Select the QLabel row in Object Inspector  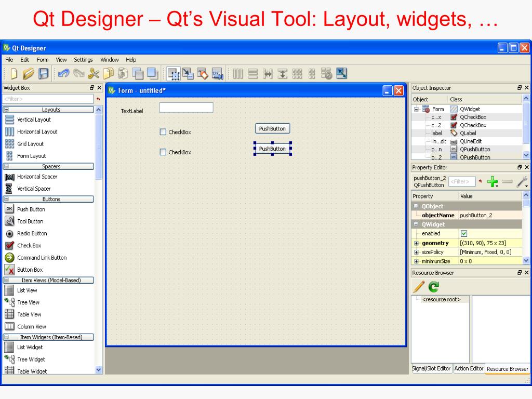tap(467, 134)
